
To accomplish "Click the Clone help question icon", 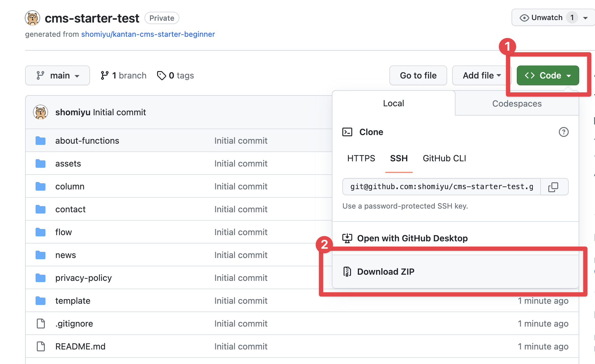I will 563,132.
